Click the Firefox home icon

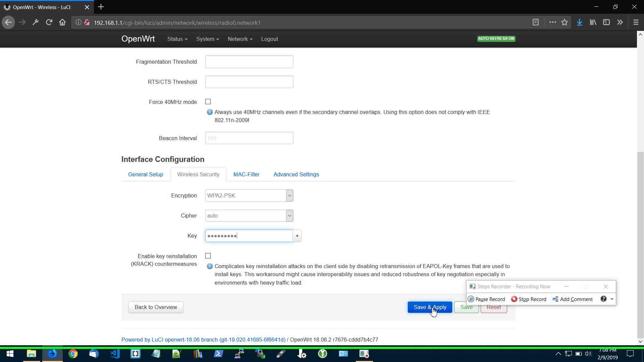62,22
